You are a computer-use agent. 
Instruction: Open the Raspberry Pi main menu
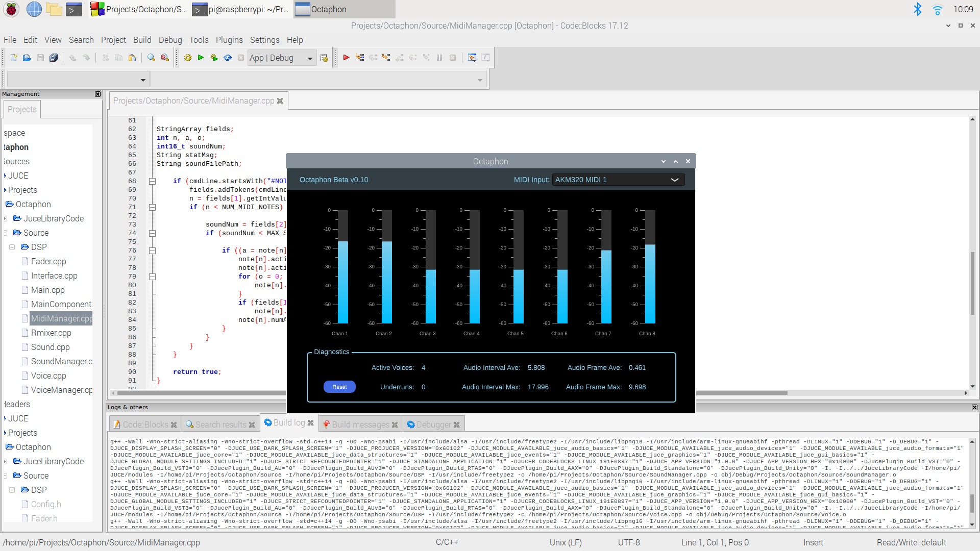click(x=11, y=9)
